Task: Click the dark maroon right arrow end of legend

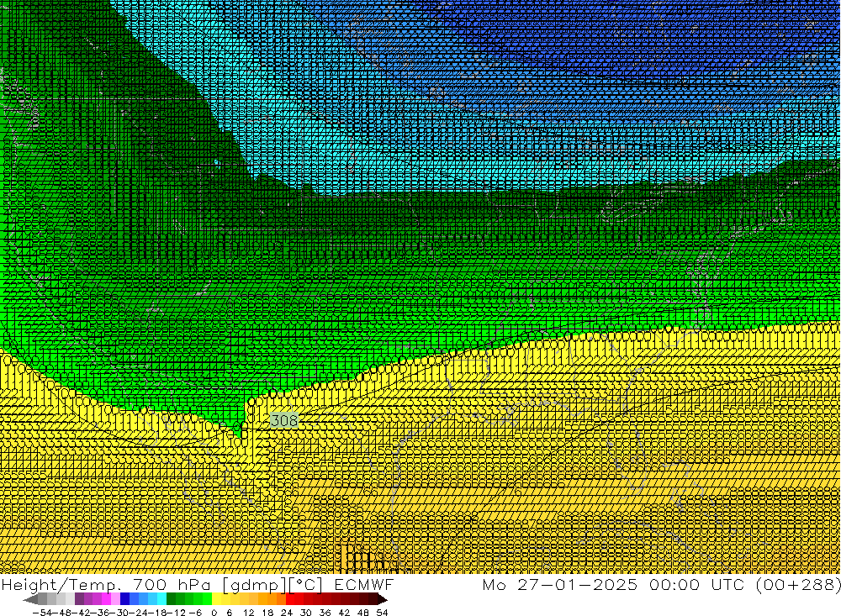Action: tap(382, 599)
